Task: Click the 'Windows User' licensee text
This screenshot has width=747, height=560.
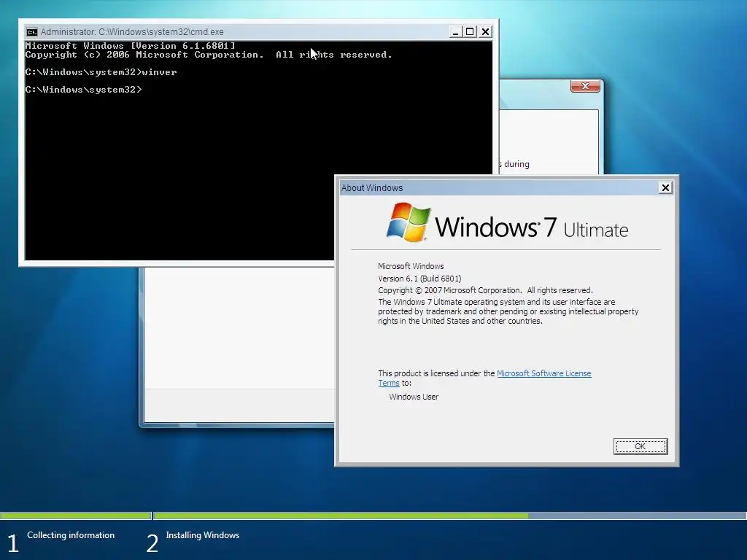Action: coord(414,397)
